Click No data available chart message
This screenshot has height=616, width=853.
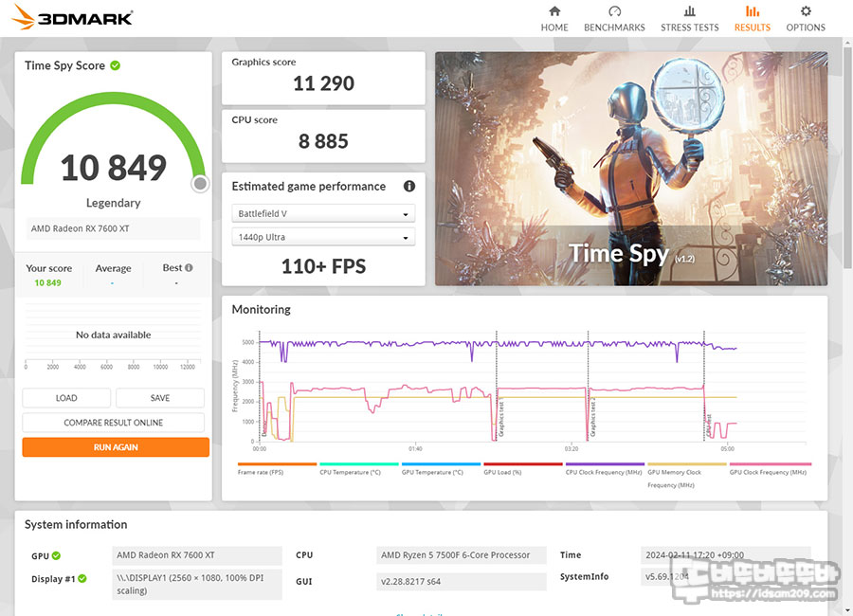click(x=113, y=335)
